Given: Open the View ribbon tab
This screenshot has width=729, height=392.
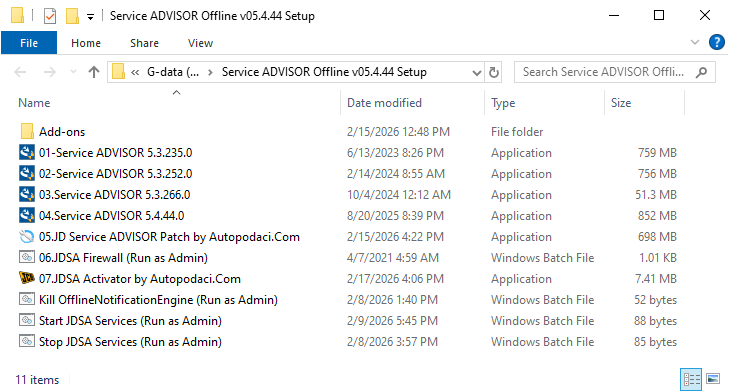Looking at the screenshot, I should click(200, 43).
